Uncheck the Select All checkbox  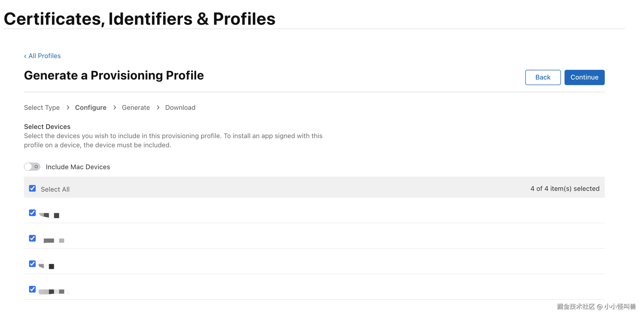tap(32, 188)
